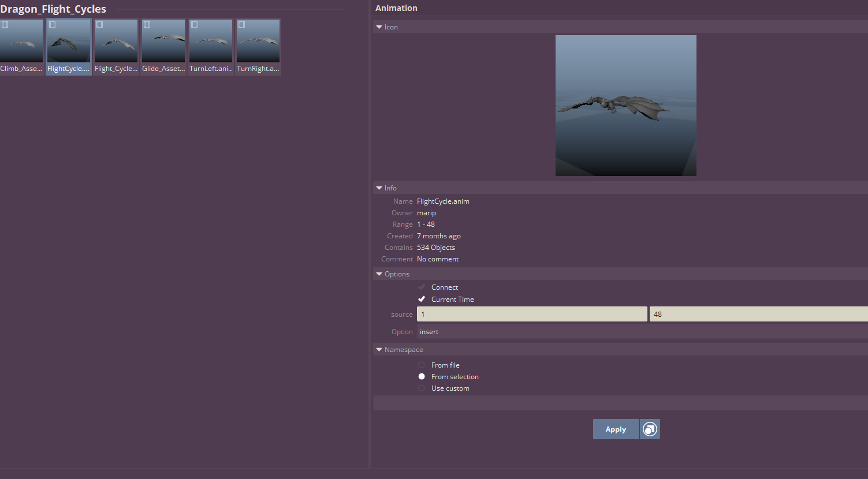Viewport: 868px width, 479px height.
Task: Click the icon button beside Apply
Action: pyautogui.click(x=650, y=429)
